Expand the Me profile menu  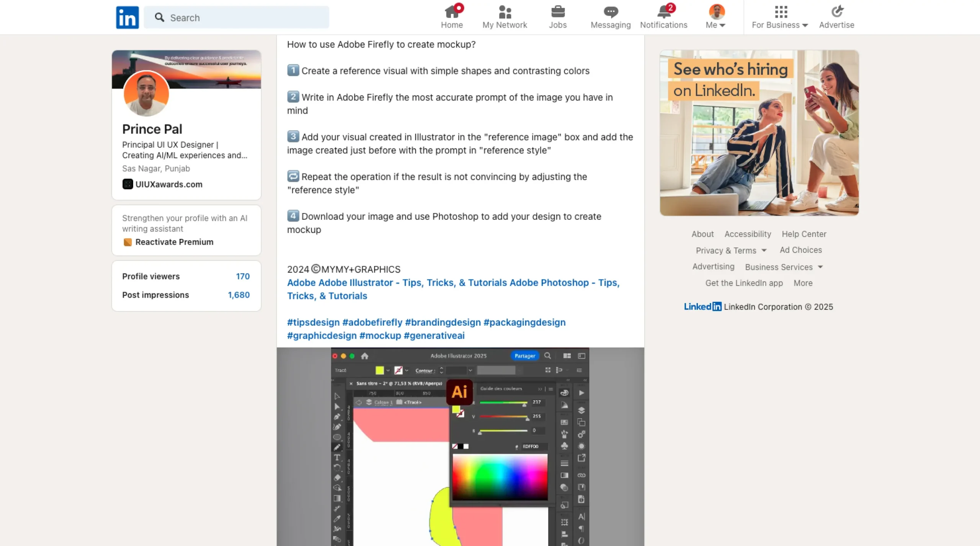click(716, 17)
